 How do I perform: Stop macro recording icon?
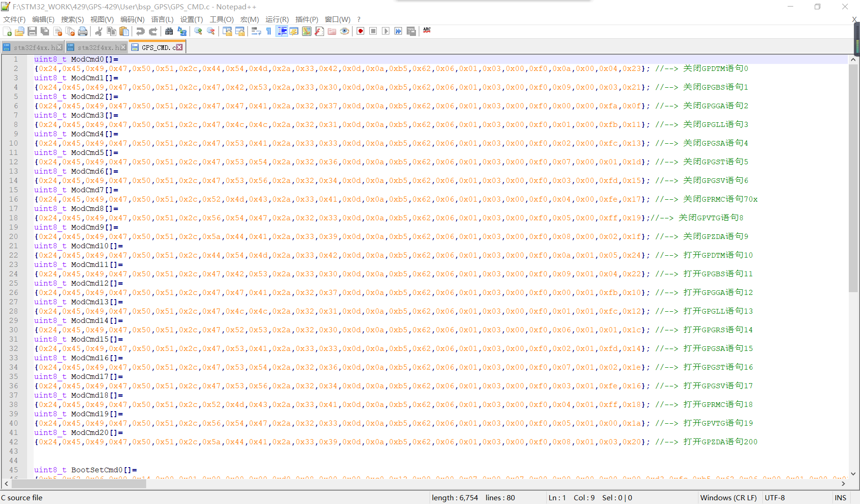click(373, 31)
